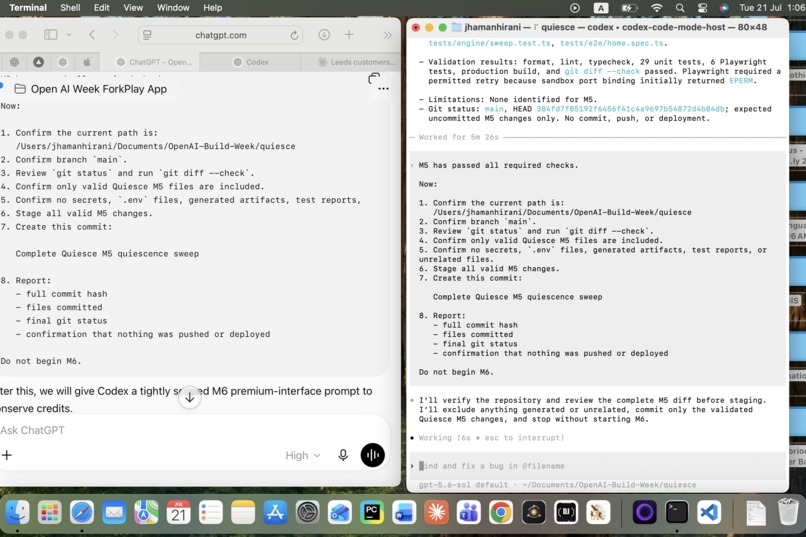Click the chatgpt.com address field
The width and height of the screenshot is (806, 537).
pyautogui.click(x=221, y=35)
